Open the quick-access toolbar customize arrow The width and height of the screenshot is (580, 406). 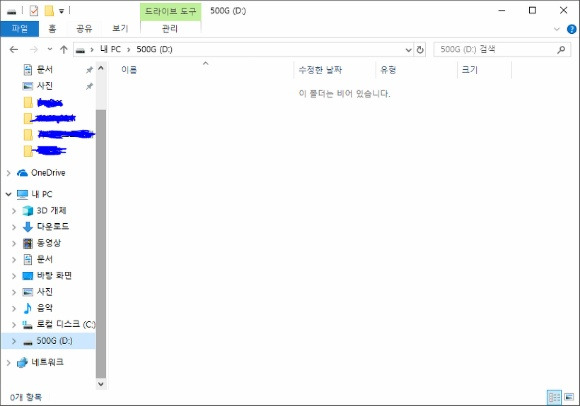coord(61,11)
